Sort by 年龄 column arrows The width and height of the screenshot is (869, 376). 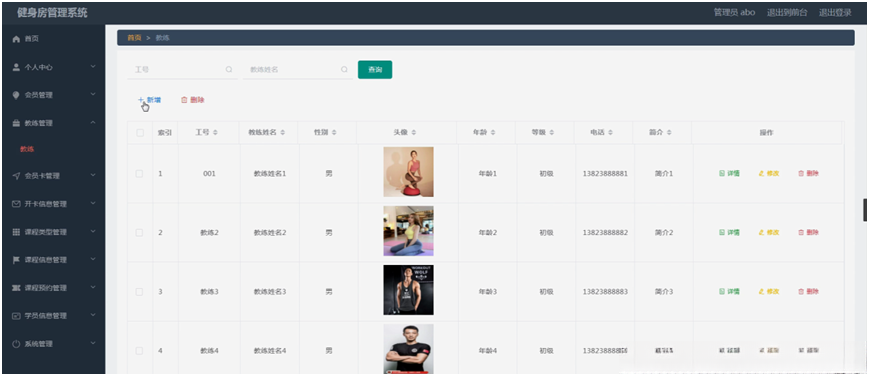coord(493,133)
